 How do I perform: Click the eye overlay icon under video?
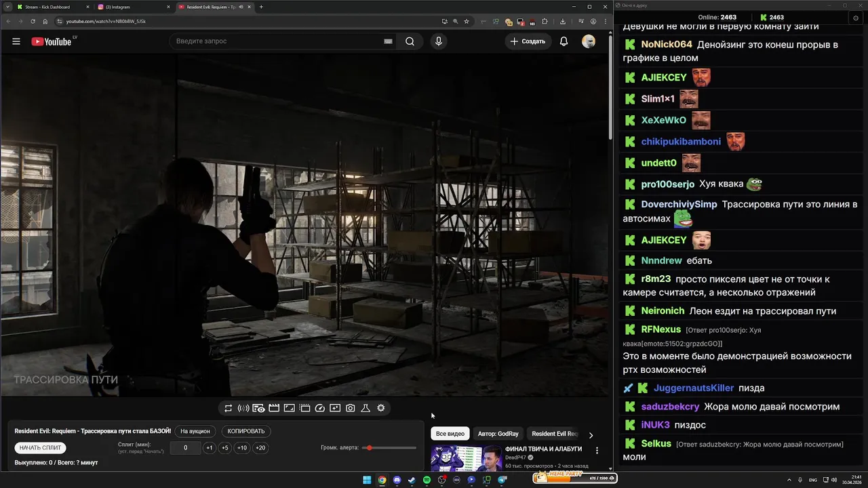pyautogui.click(x=258, y=408)
